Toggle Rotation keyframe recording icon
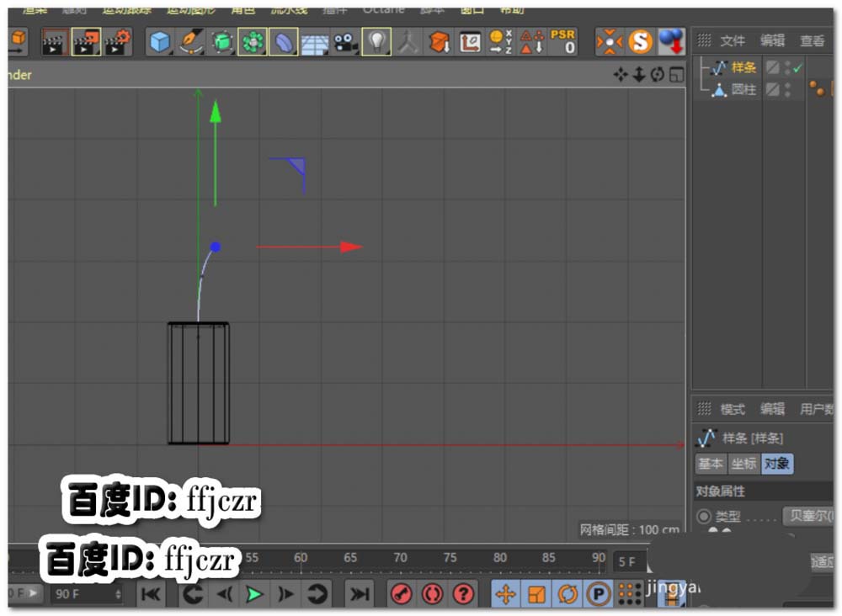 [x=567, y=594]
